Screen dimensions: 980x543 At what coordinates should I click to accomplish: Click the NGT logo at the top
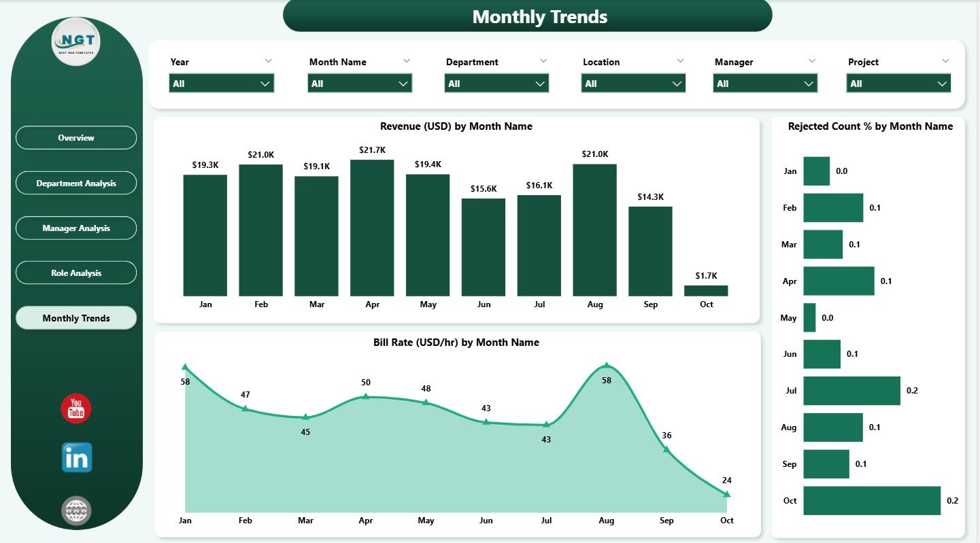coord(76,42)
